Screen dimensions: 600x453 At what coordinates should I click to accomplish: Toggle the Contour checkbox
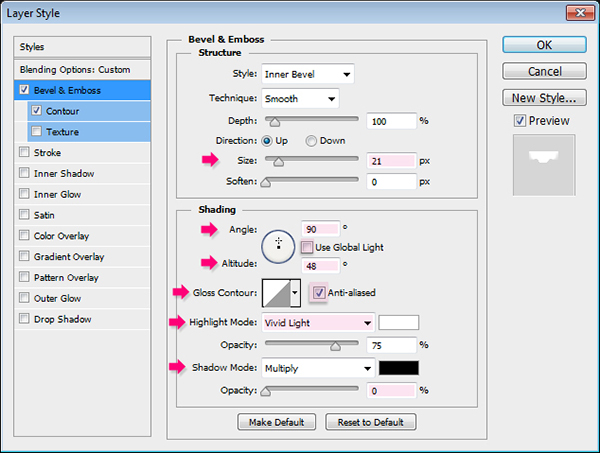(36, 111)
